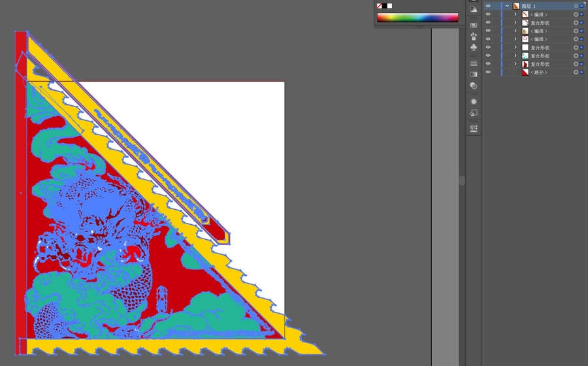Expand the blank-white 复合形状 row
The height and width of the screenshot is (366, 588).
tap(515, 47)
